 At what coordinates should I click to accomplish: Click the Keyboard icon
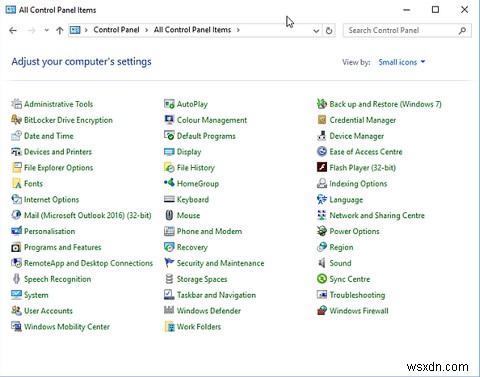click(169, 200)
